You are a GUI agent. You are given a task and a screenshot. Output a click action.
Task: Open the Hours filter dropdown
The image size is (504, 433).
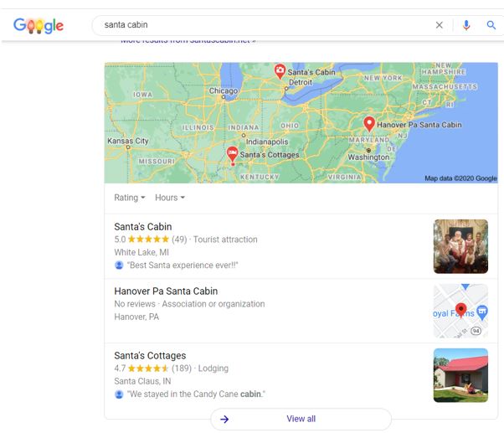(x=170, y=198)
